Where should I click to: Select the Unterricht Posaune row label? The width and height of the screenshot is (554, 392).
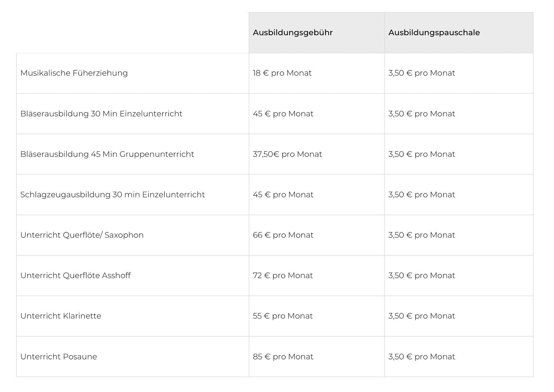pos(59,357)
